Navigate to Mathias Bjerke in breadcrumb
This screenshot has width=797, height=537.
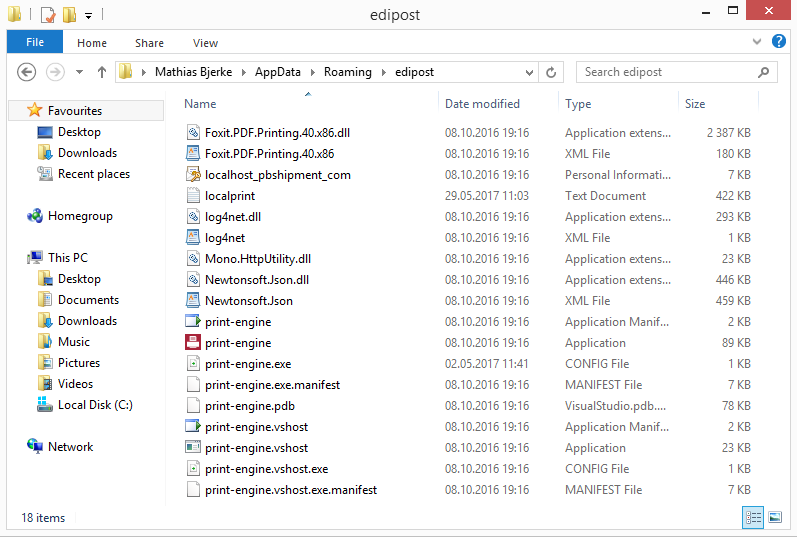[x=194, y=72]
